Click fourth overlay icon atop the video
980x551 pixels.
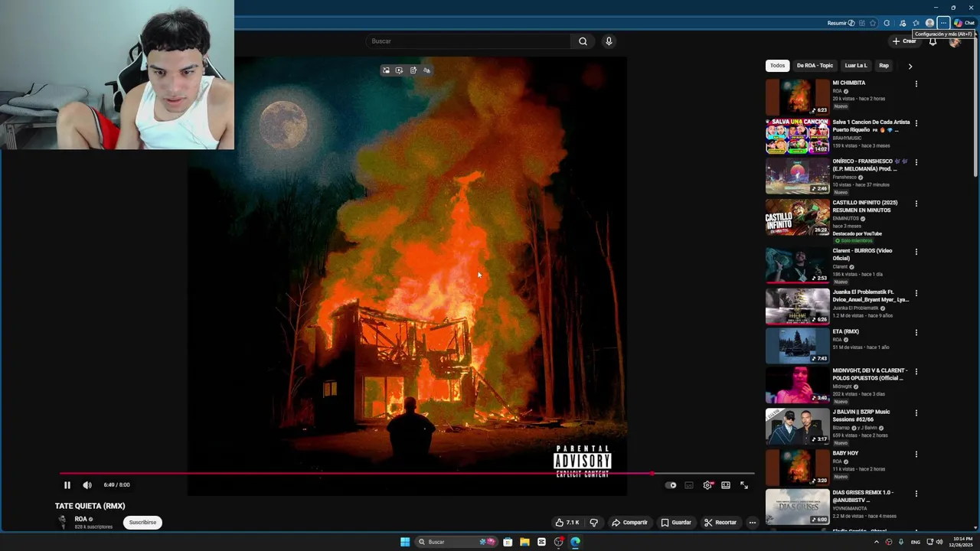(x=426, y=70)
